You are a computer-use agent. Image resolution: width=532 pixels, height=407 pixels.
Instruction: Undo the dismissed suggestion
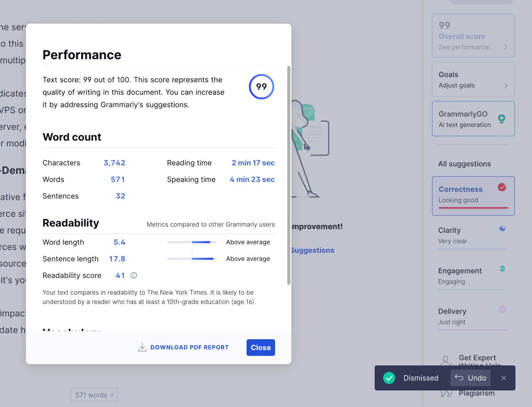pyautogui.click(x=470, y=378)
